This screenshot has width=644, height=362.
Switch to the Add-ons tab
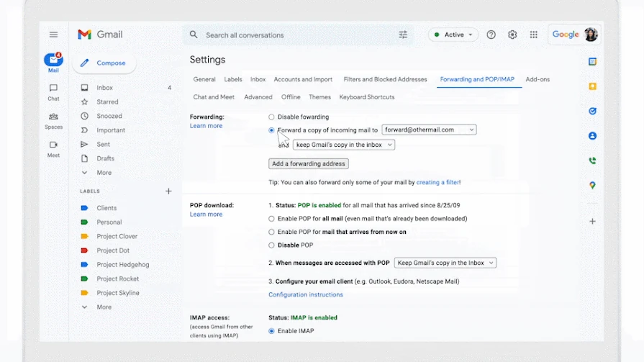[x=538, y=79]
